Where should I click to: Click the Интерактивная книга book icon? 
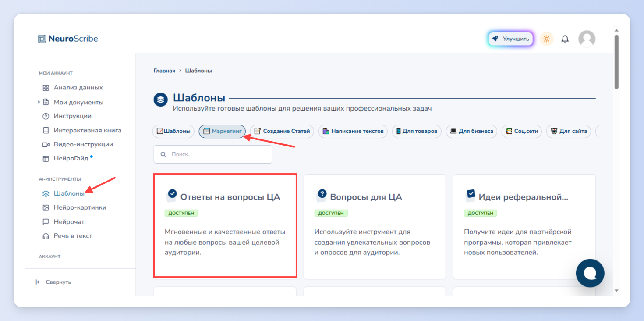(x=46, y=130)
